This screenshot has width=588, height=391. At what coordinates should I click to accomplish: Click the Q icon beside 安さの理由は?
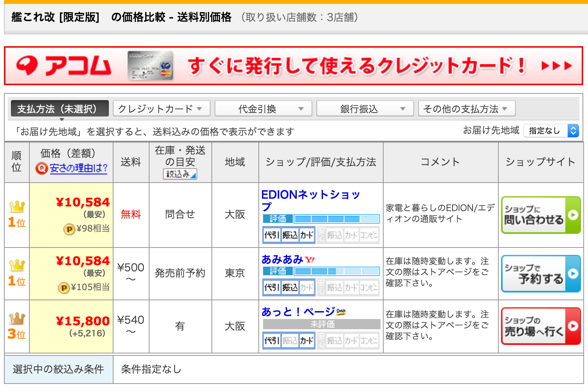[x=41, y=169]
